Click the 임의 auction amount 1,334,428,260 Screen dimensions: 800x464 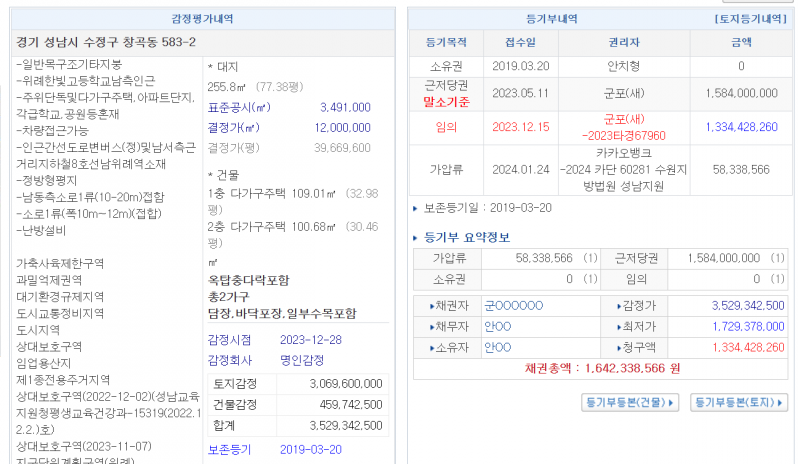tap(741, 127)
